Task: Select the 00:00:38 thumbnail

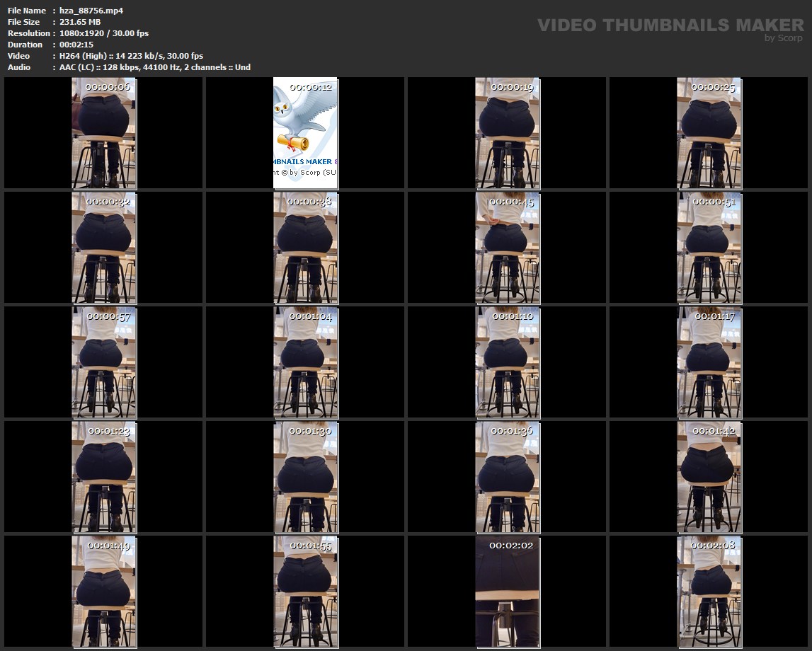Action: pyautogui.click(x=306, y=248)
